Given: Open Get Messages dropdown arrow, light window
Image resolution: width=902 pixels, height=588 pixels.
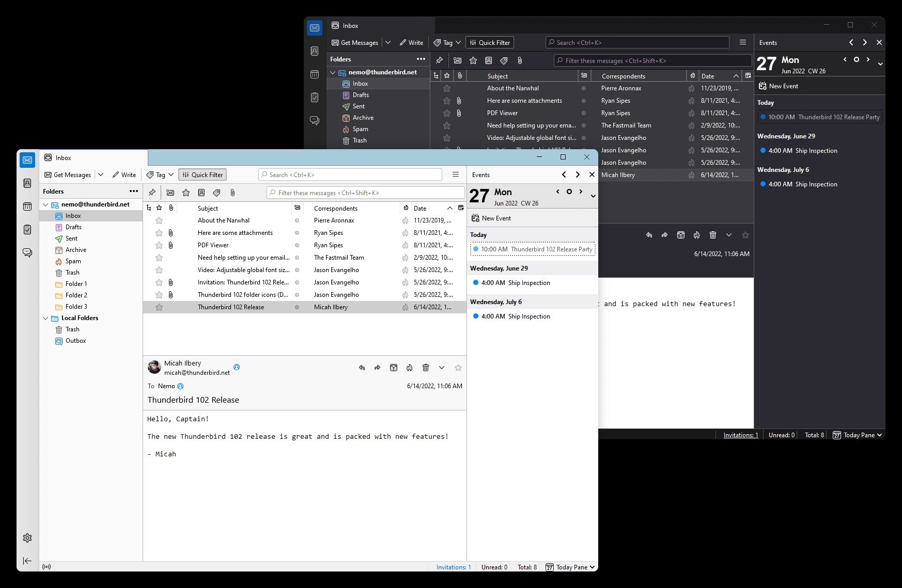Looking at the screenshot, I should pyautogui.click(x=101, y=174).
